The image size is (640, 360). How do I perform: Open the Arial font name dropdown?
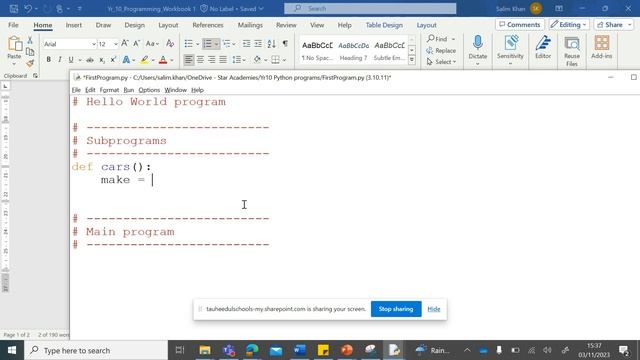click(93, 44)
